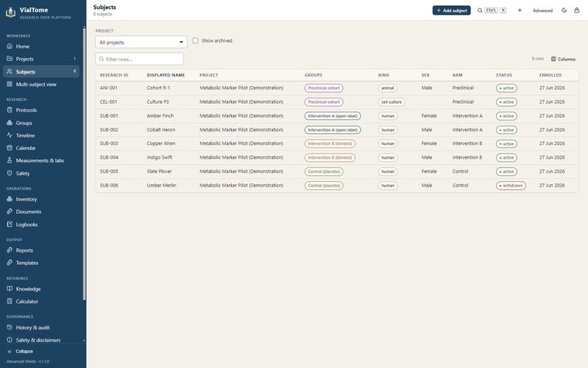Open the Knowledge menu item
The image size is (588, 368).
point(42,289)
